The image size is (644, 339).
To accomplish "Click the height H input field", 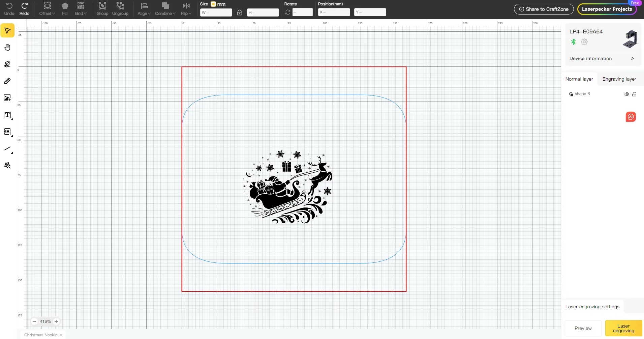I will pyautogui.click(x=263, y=12).
